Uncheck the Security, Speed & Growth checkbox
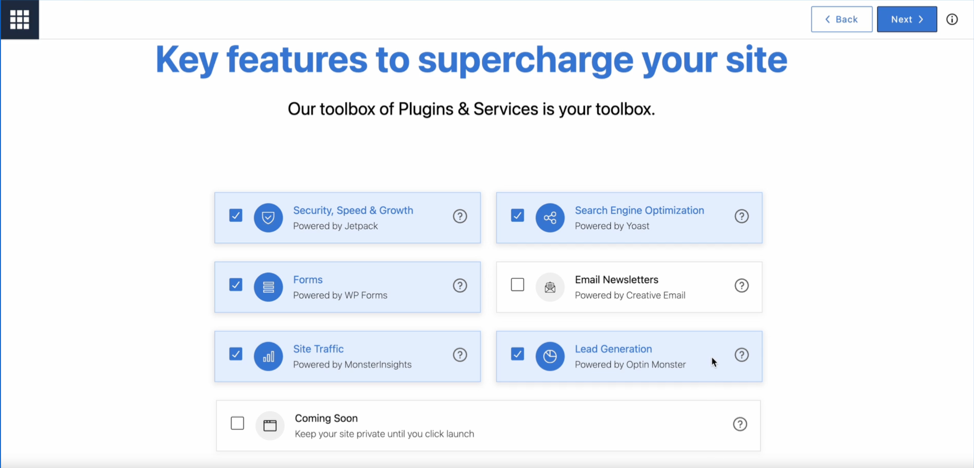This screenshot has height=468, width=974. [235, 216]
